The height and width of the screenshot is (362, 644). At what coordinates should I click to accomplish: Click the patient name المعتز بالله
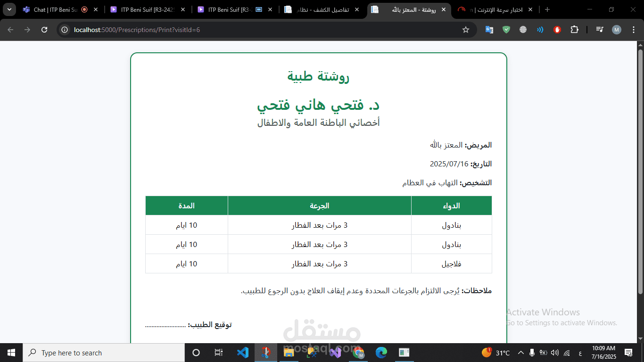pos(446,145)
